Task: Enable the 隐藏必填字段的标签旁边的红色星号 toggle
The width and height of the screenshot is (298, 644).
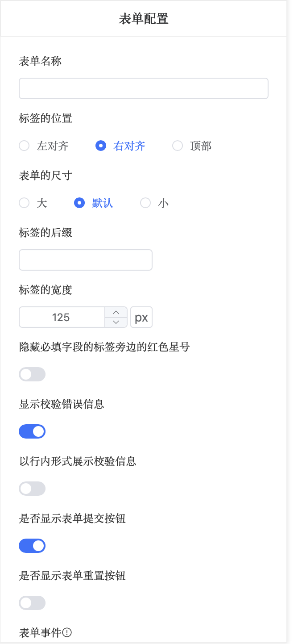Action: (x=32, y=374)
